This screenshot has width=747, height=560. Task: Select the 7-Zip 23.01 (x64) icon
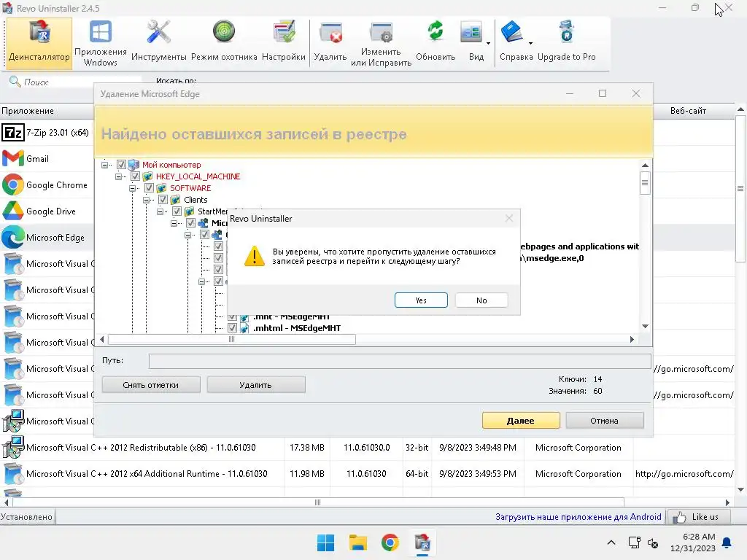tap(13, 133)
